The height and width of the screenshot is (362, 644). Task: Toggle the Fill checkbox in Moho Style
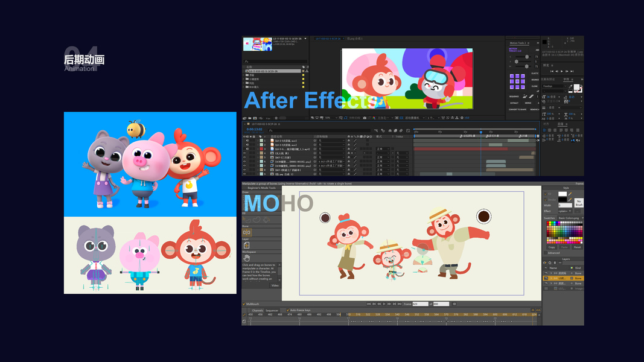coord(546,194)
